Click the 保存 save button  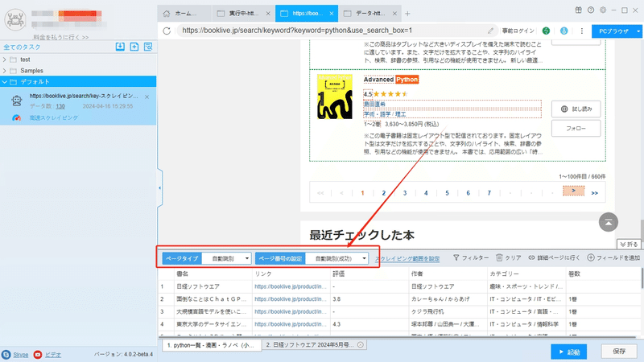coord(619,352)
